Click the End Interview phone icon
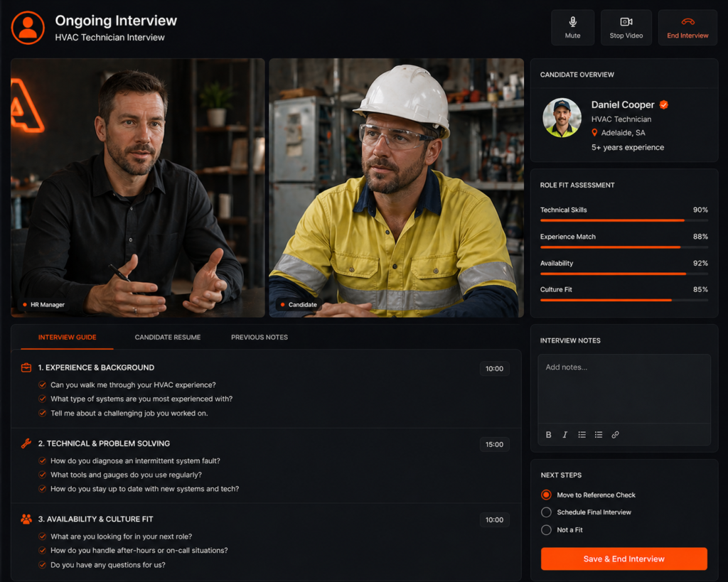728x582 pixels. tap(687, 22)
